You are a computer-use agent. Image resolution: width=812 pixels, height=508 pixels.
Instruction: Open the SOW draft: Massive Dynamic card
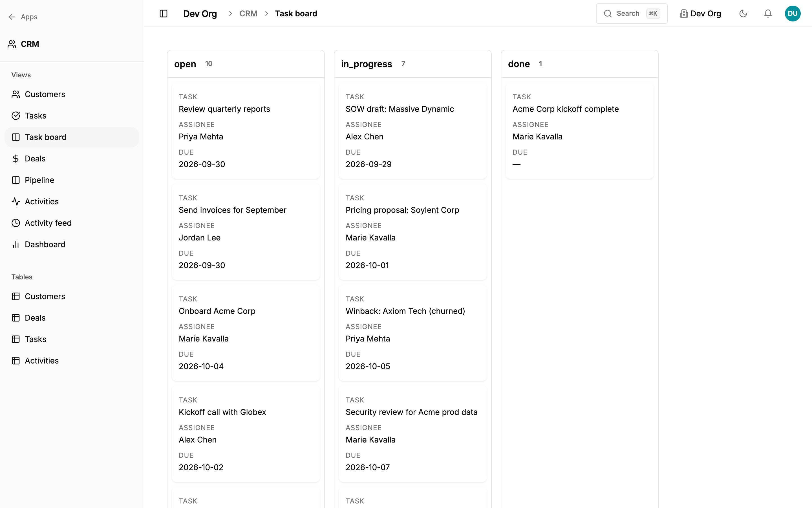[413, 131]
